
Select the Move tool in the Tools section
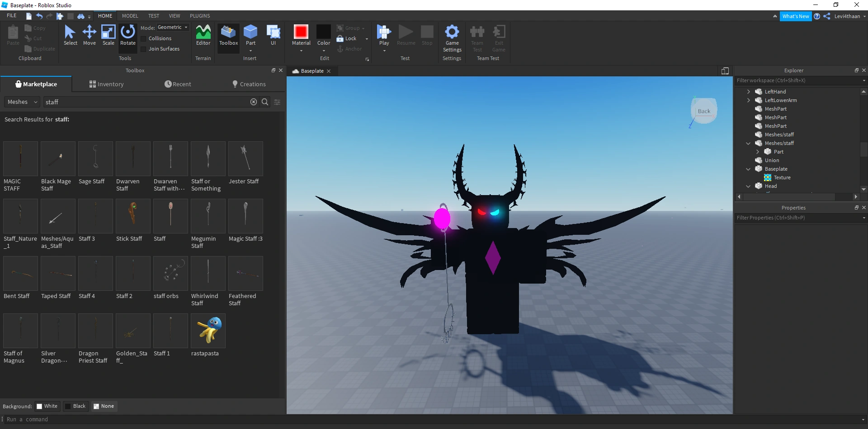[x=89, y=34]
